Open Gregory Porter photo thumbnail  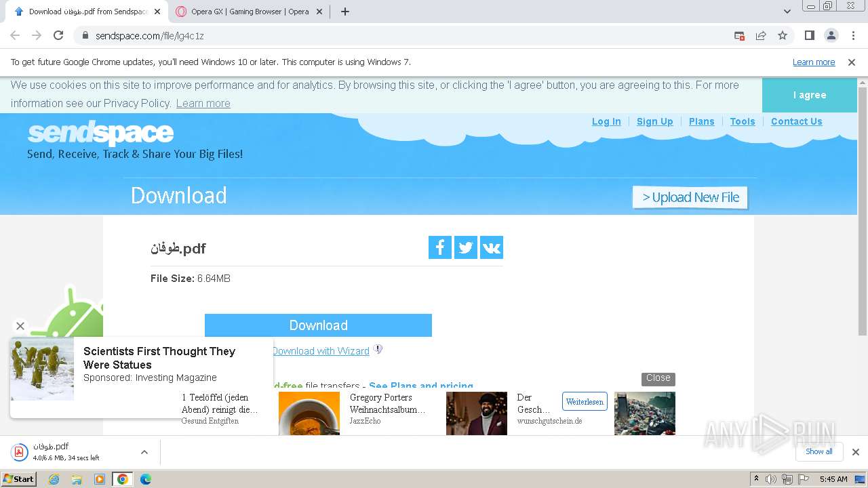477,413
